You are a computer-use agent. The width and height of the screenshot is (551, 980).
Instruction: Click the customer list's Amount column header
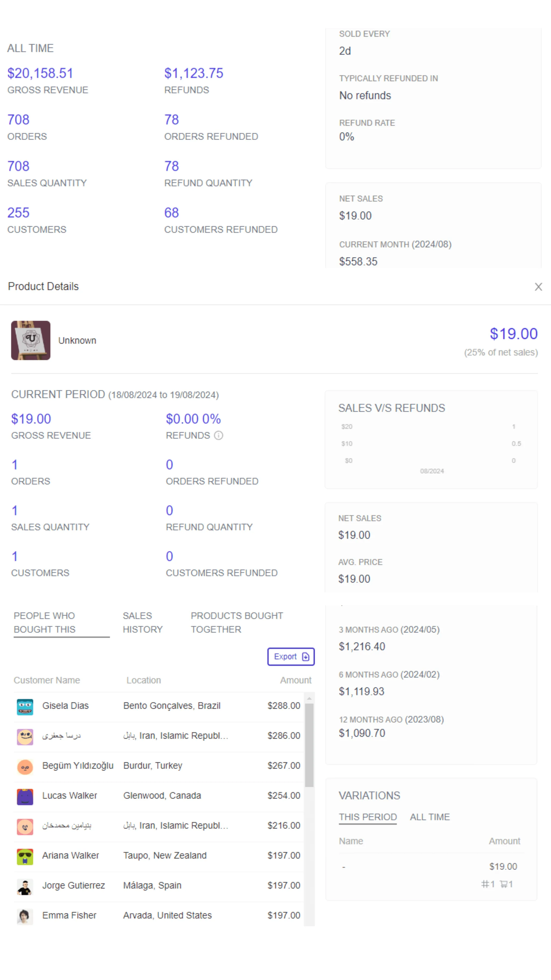click(x=295, y=680)
